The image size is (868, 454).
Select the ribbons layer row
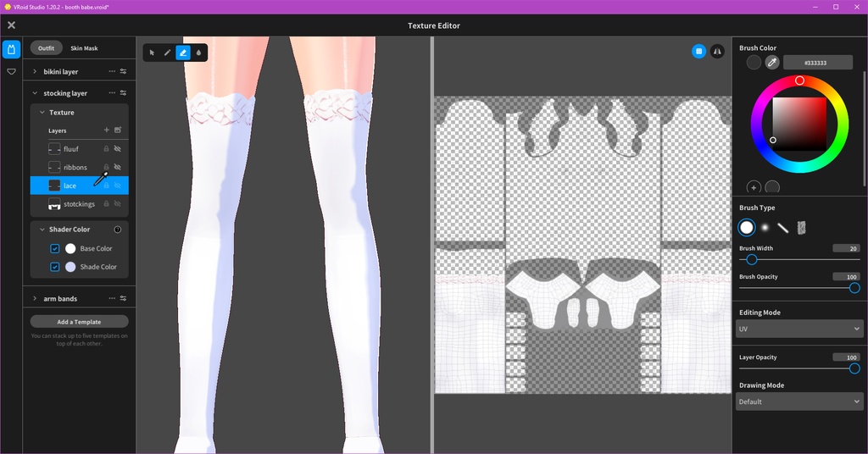pos(79,167)
